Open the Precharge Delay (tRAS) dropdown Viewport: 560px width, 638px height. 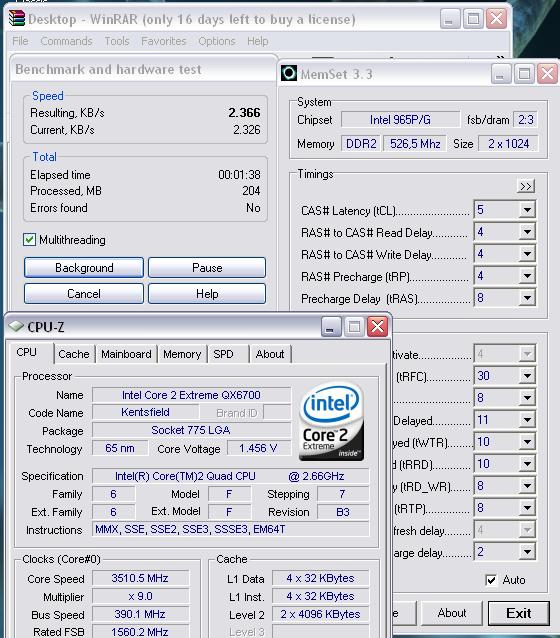click(x=527, y=298)
